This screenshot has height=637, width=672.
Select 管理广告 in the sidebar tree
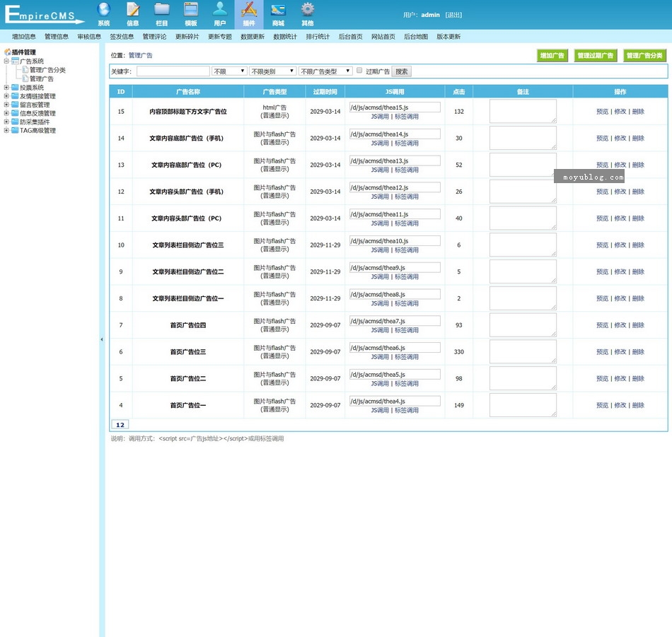42,78
